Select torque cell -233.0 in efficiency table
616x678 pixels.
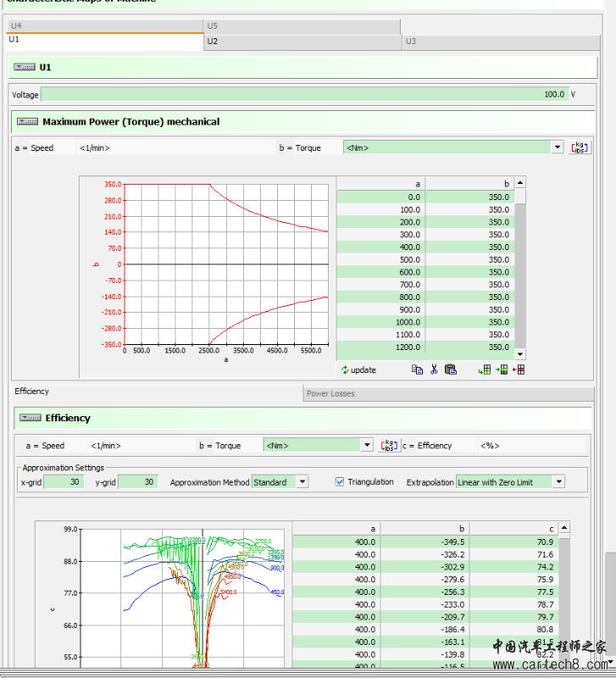pos(425,605)
